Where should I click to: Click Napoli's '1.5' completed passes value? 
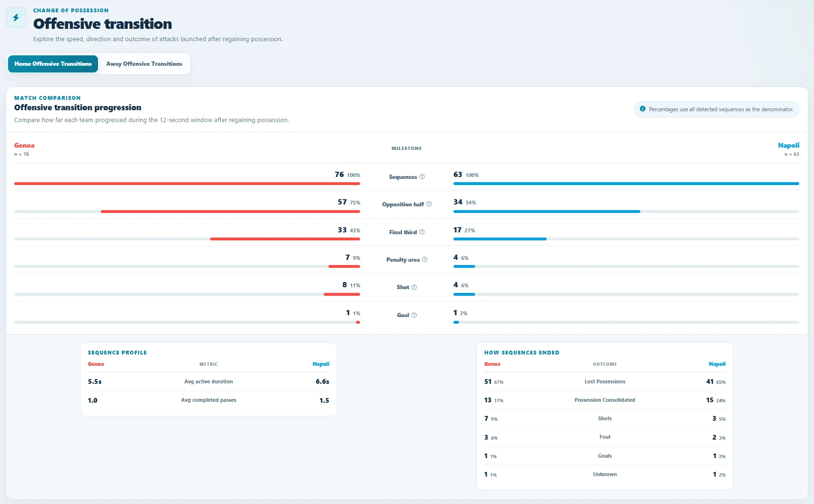[x=324, y=400]
